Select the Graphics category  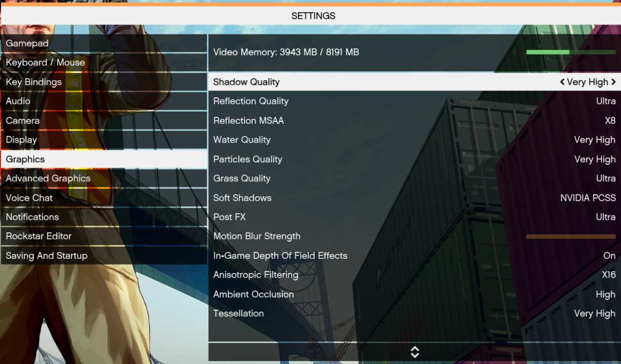point(104,159)
